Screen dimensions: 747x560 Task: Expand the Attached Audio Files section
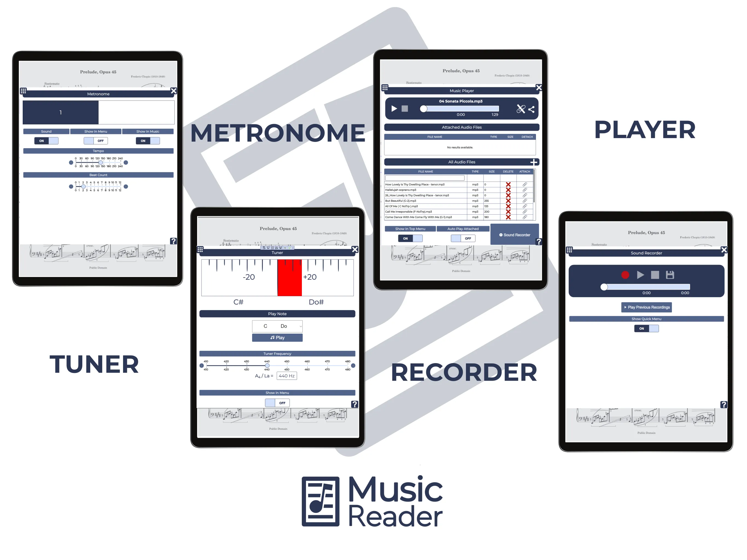pyautogui.click(x=460, y=128)
